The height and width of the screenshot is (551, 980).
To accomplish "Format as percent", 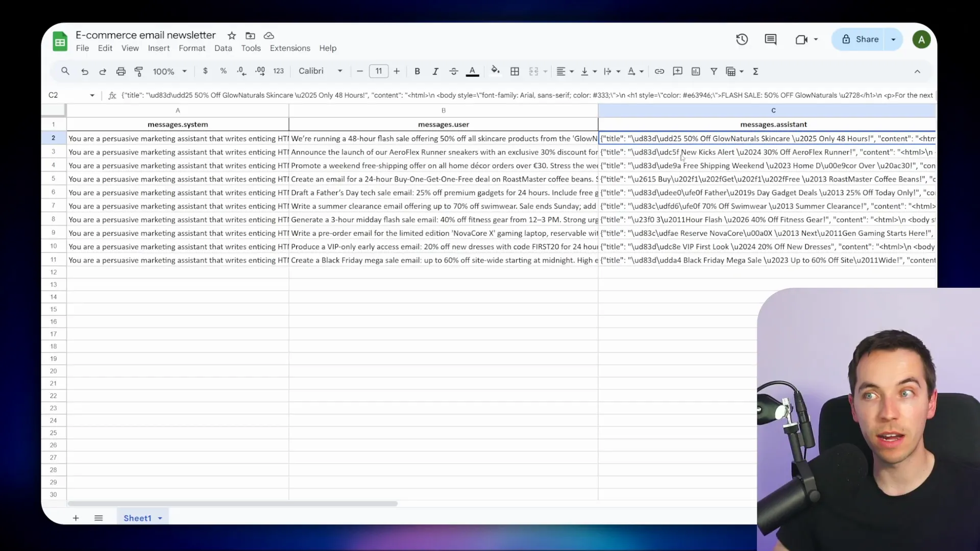I will coord(223,71).
